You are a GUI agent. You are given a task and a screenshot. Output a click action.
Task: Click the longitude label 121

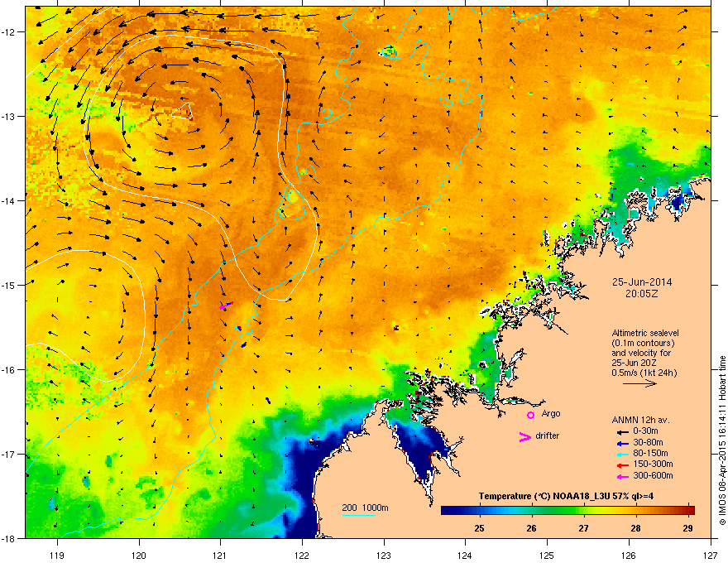(221, 556)
